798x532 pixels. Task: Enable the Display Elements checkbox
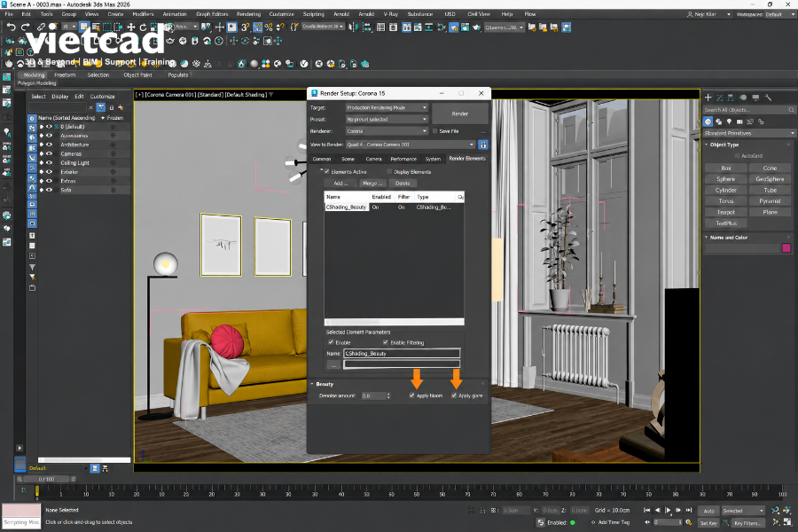coord(389,171)
